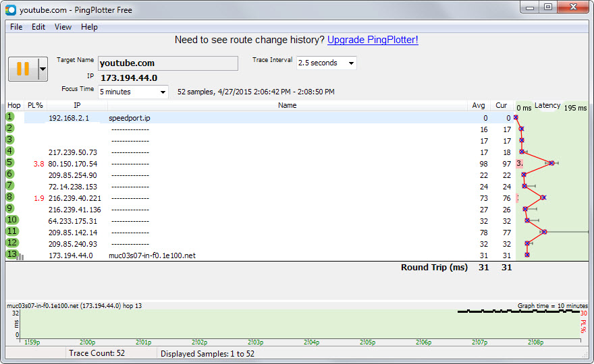This screenshot has width=594, height=364.
Task: Click the small graph bars icon beside hop 13
Action: [x=20, y=257]
